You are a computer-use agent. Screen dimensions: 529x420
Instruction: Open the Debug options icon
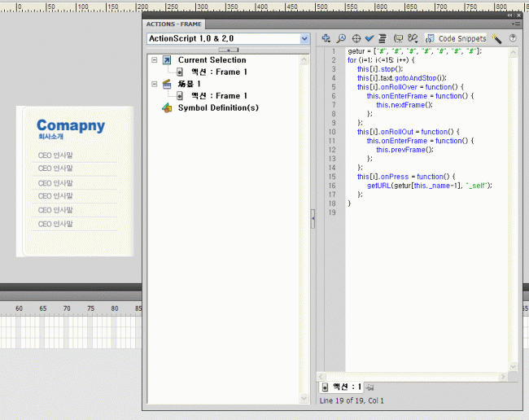click(413, 38)
